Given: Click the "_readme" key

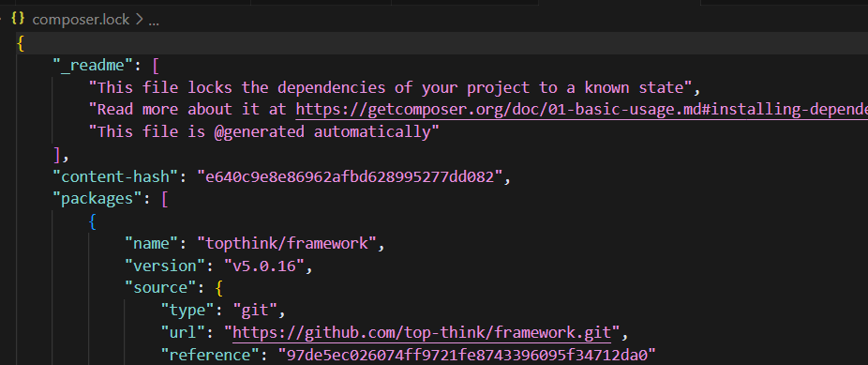Looking at the screenshot, I should click(x=93, y=66).
